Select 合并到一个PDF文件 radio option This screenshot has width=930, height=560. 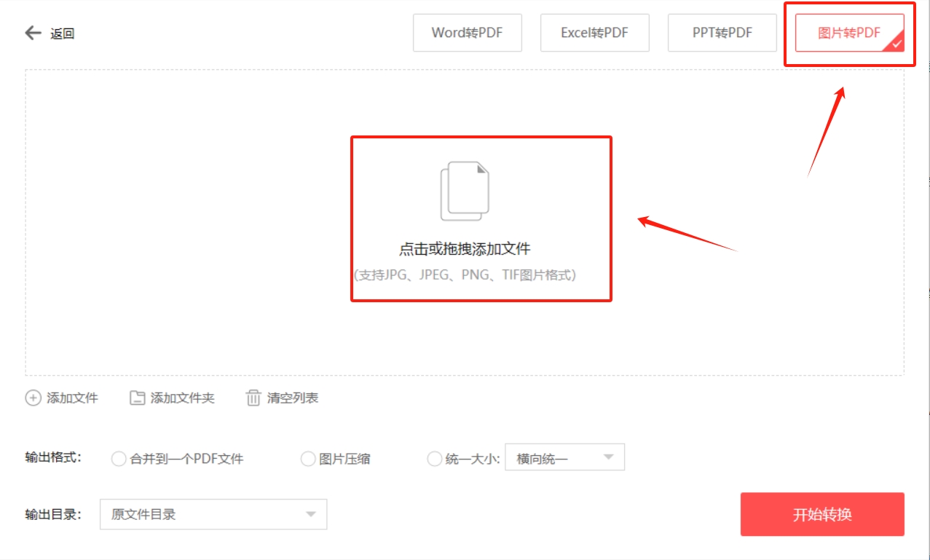(x=118, y=459)
